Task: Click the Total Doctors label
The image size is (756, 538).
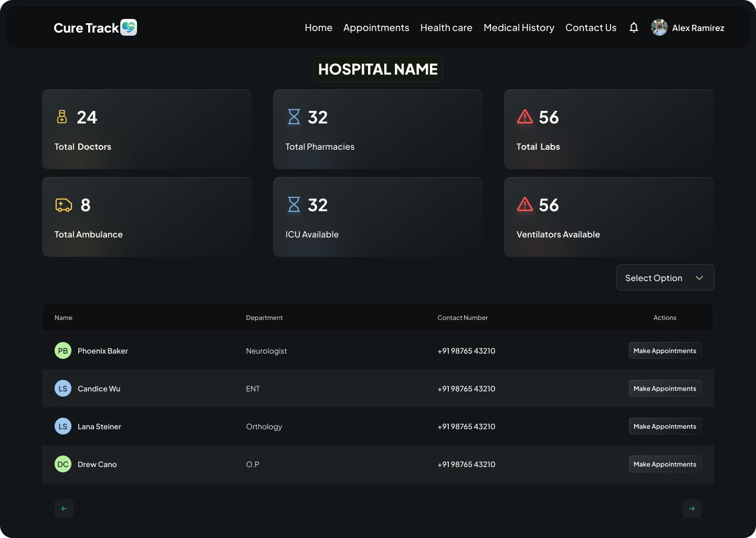Action: pyautogui.click(x=83, y=147)
